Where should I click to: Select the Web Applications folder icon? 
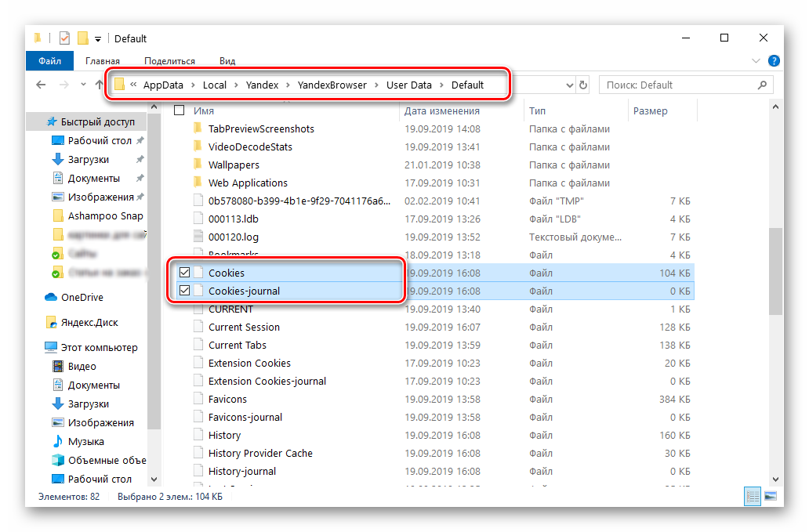click(198, 183)
